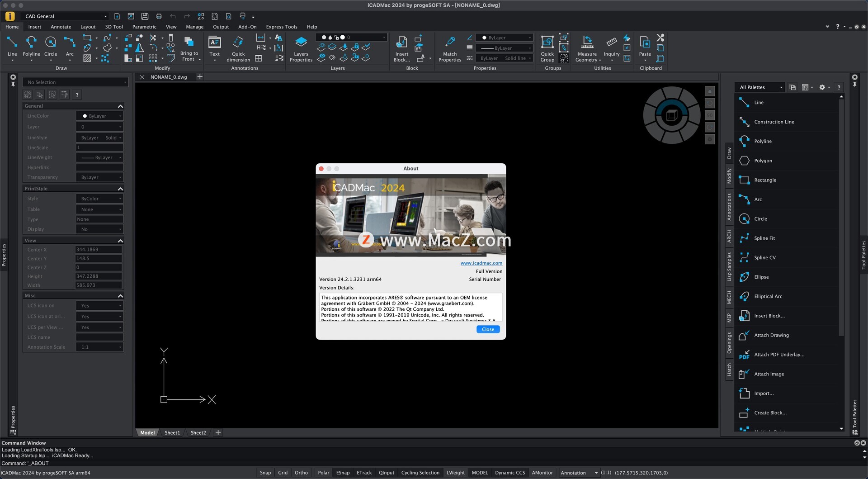Open the No Selection dropdown in Properties

tap(75, 82)
